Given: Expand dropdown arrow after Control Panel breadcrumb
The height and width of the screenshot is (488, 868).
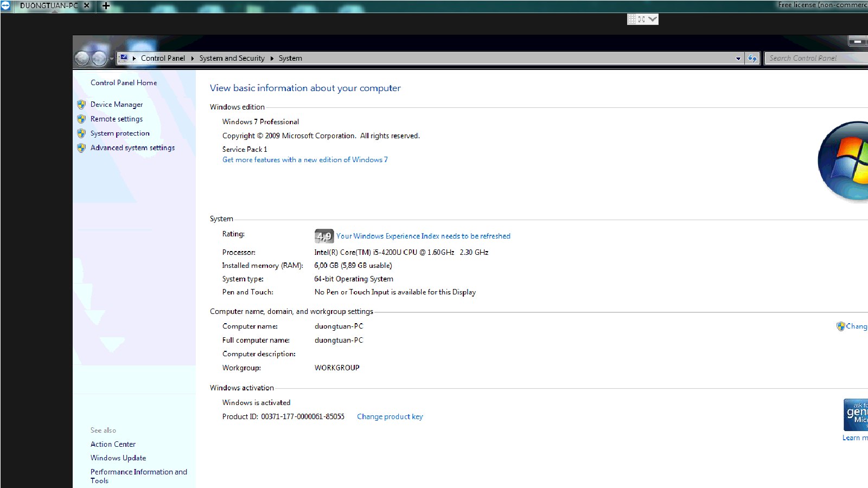Looking at the screenshot, I should point(192,58).
